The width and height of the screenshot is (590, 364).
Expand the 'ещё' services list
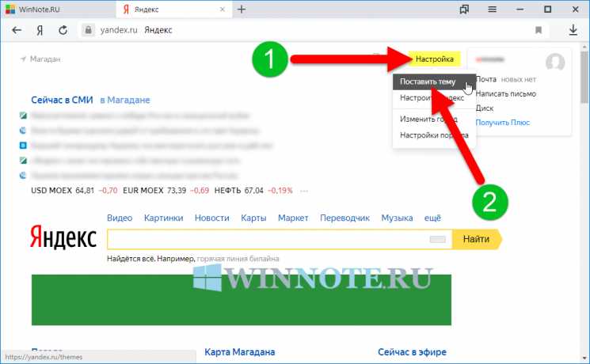432,218
